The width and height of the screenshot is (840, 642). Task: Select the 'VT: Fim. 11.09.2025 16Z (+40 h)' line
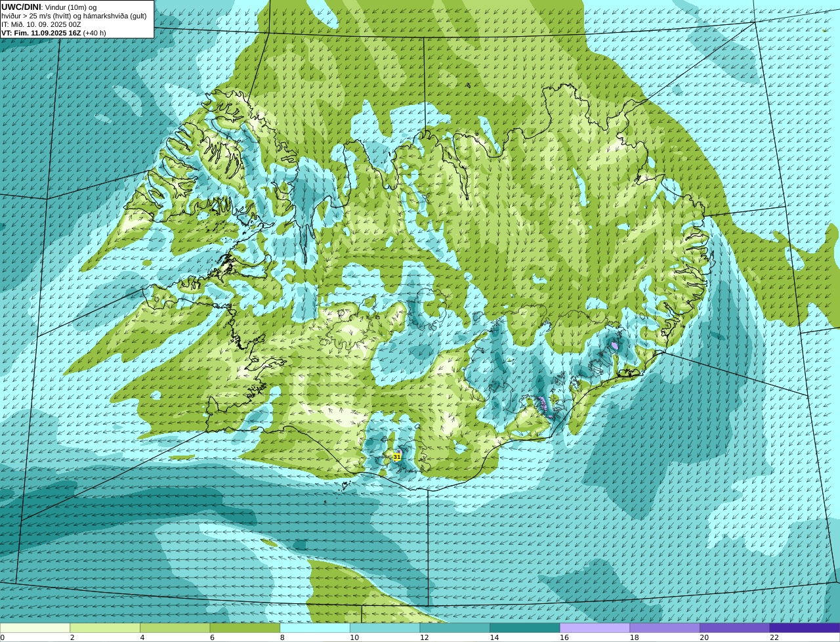point(54,33)
